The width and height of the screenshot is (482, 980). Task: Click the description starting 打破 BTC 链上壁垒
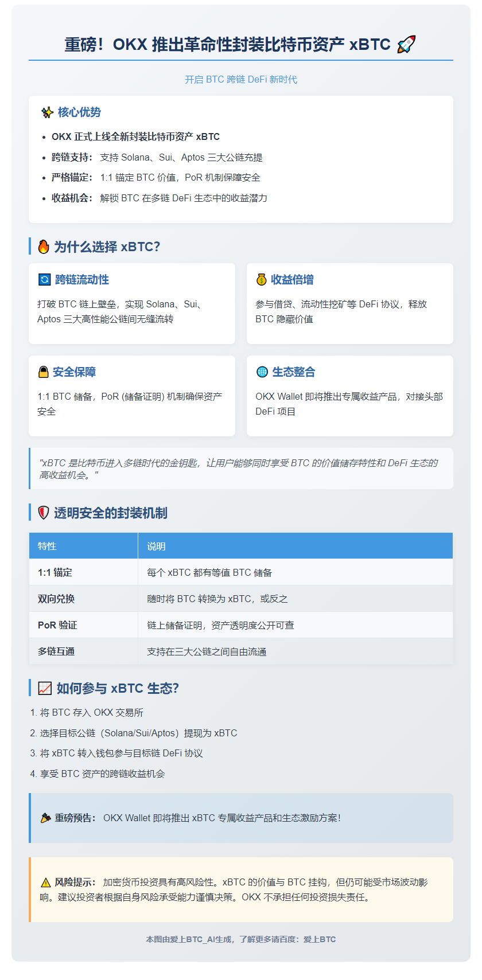[120, 311]
